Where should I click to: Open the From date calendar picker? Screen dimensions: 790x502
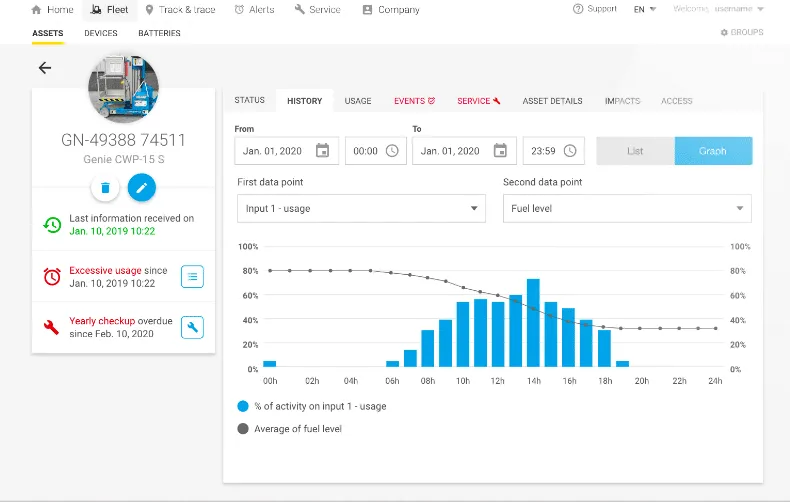(322, 151)
